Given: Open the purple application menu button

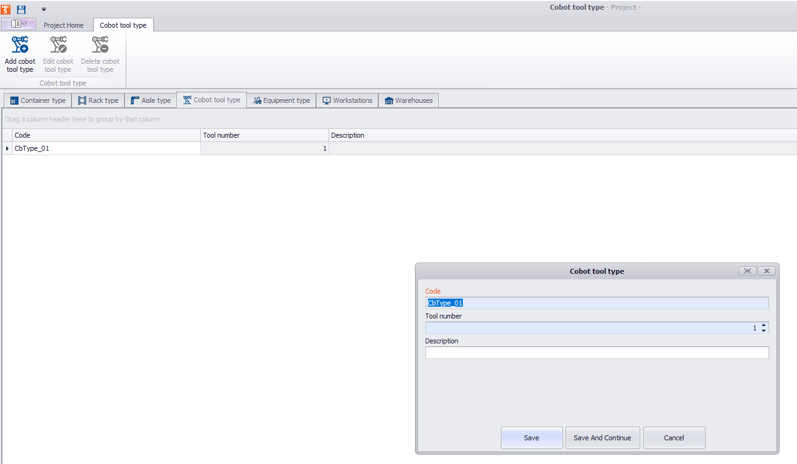Looking at the screenshot, I should (18, 24).
